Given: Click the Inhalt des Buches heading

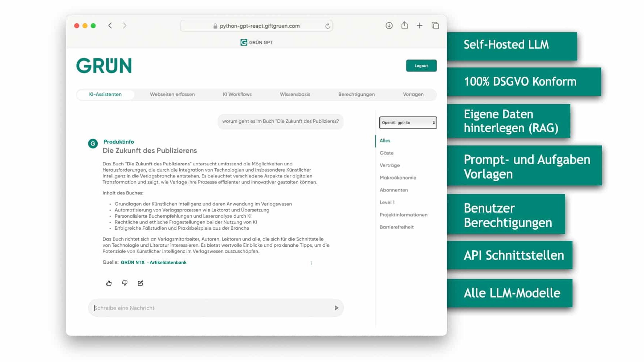Looking at the screenshot, I should [123, 193].
